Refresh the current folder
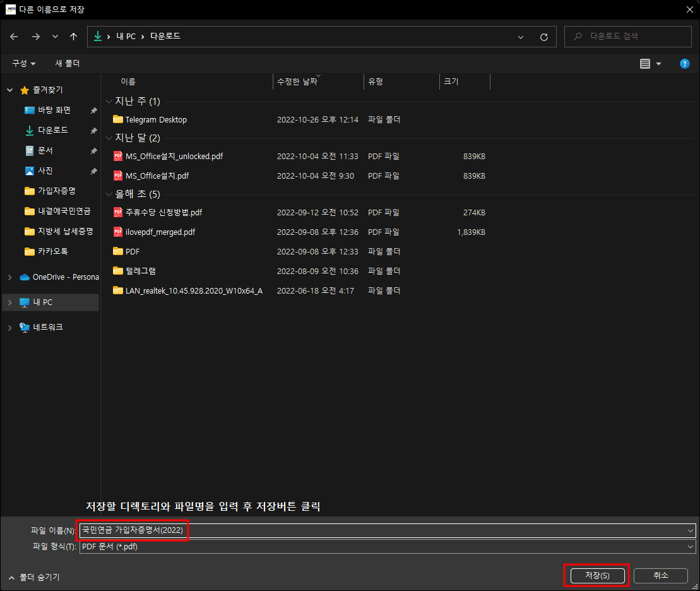Image resolution: width=700 pixels, height=591 pixels. tap(543, 37)
